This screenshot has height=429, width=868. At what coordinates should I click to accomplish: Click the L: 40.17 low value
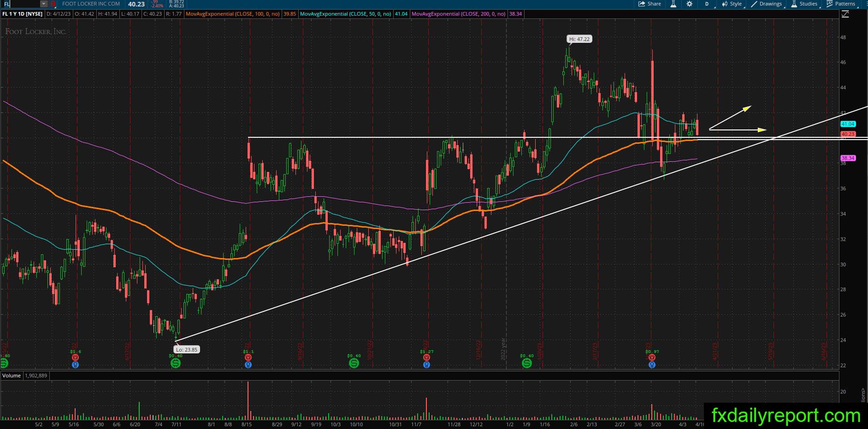130,14
